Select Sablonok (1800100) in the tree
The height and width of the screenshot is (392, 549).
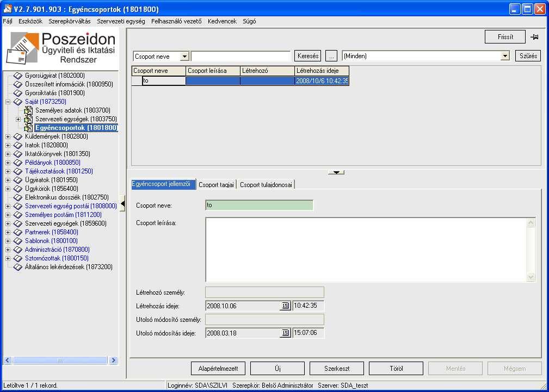(51, 241)
